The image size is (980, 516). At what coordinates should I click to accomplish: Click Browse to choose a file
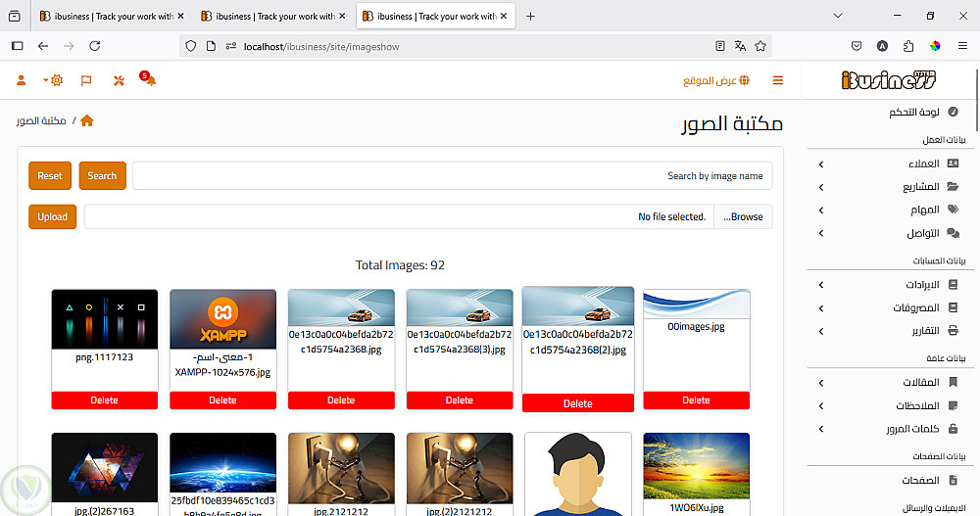pos(743,216)
